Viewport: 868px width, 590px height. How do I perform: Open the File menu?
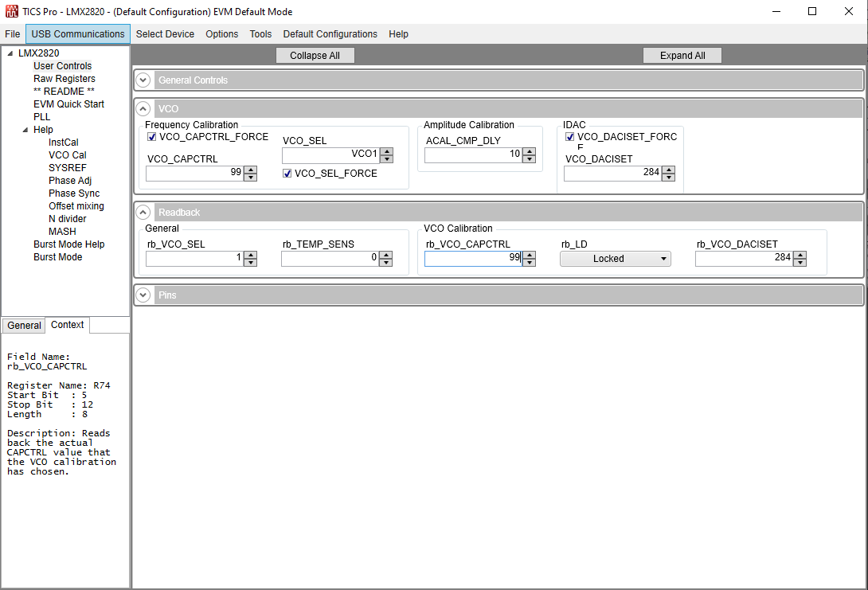pyautogui.click(x=12, y=33)
